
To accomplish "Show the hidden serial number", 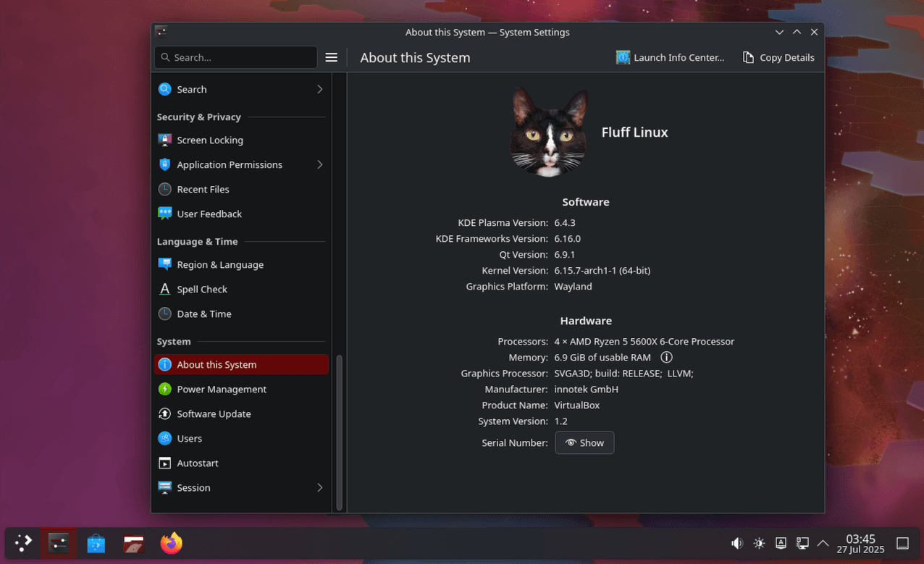I will coord(584,442).
